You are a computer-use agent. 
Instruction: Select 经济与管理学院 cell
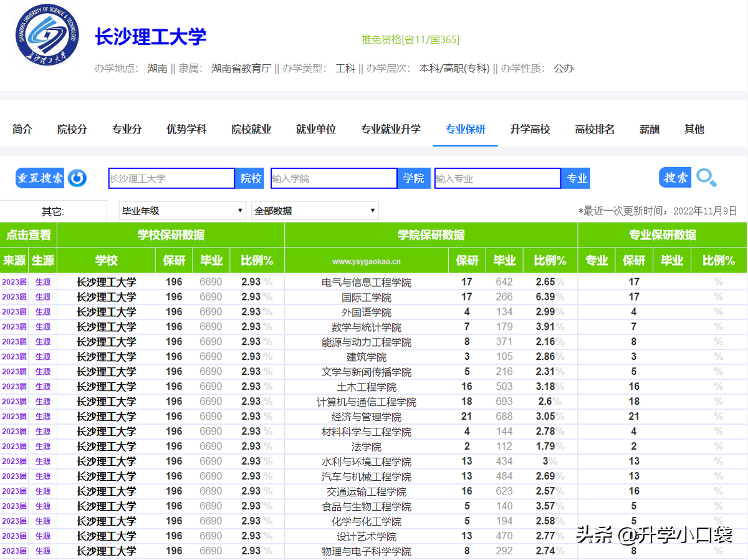click(x=367, y=417)
